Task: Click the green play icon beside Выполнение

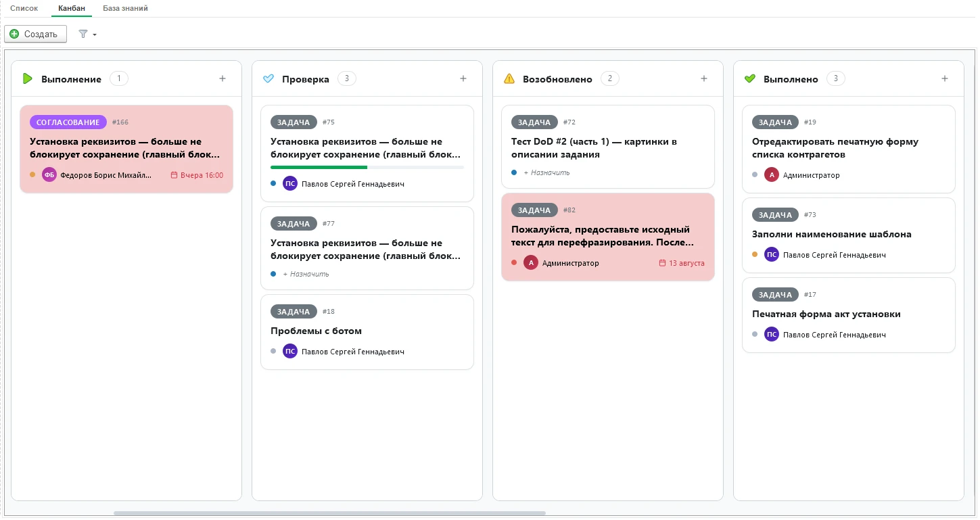Action: click(27, 78)
